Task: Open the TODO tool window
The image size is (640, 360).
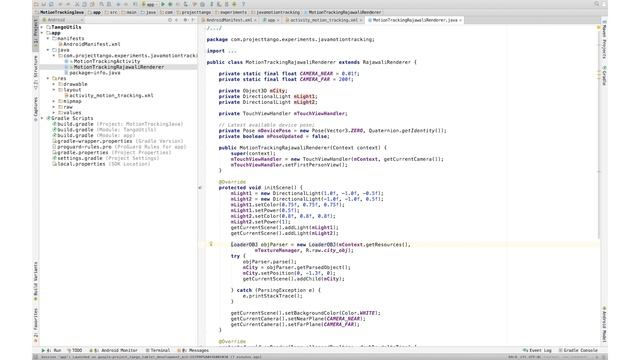Action: coord(75,350)
